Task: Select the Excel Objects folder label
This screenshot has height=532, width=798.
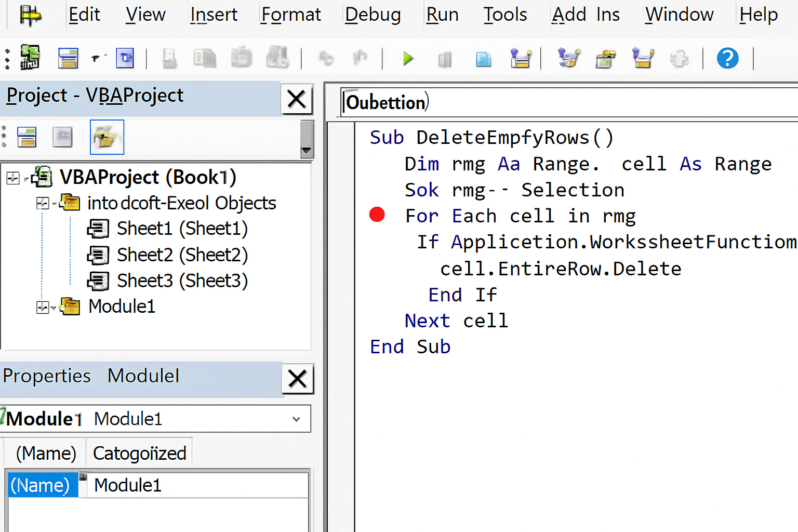Action: click(x=181, y=203)
